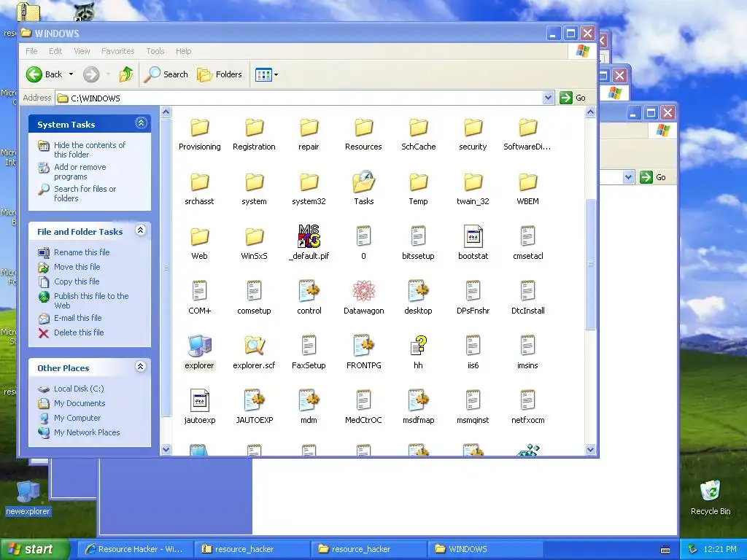The height and width of the screenshot is (560, 747).
Task: Open the Back button history dropdown arrow
Action: pyautogui.click(x=71, y=74)
